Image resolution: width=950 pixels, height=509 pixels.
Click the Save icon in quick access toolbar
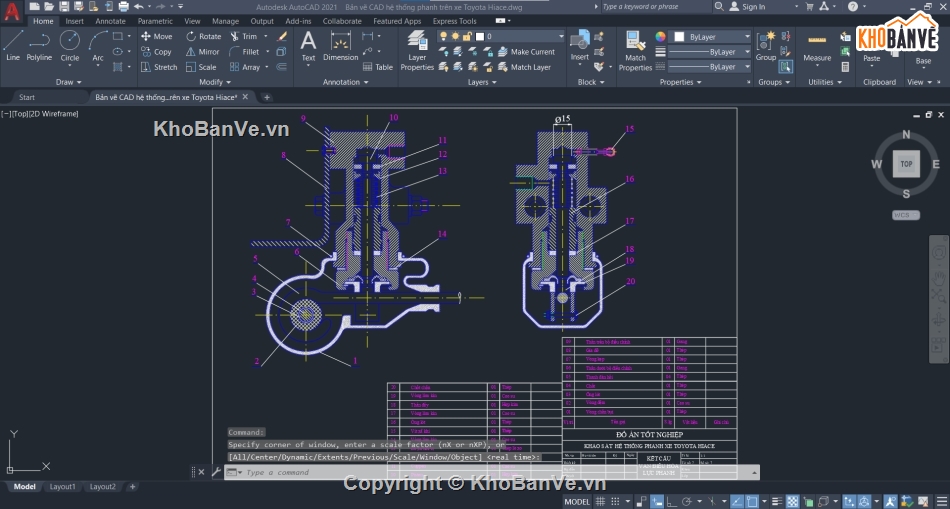64,7
